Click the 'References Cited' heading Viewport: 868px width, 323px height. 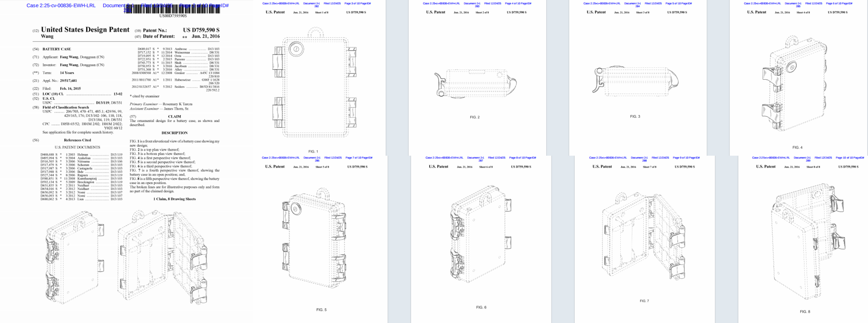(77, 140)
